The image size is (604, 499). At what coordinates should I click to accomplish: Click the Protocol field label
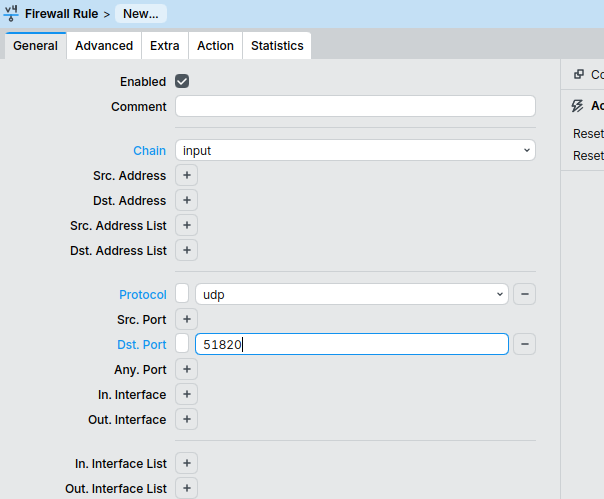click(x=143, y=295)
